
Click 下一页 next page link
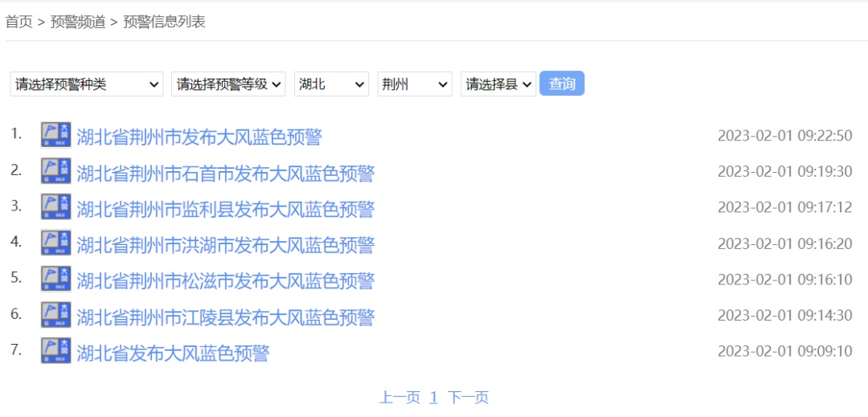pyautogui.click(x=468, y=397)
